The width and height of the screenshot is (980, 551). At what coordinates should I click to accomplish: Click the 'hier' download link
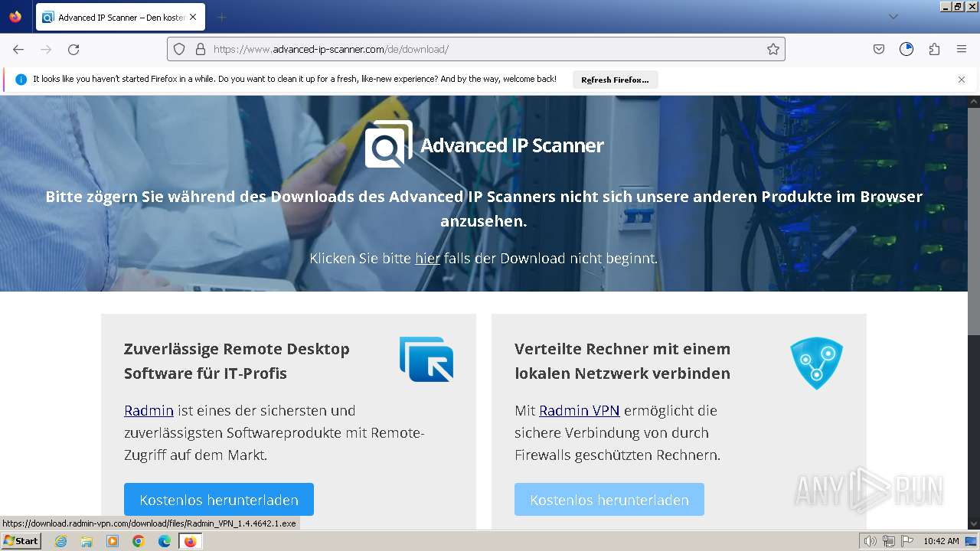point(427,259)
